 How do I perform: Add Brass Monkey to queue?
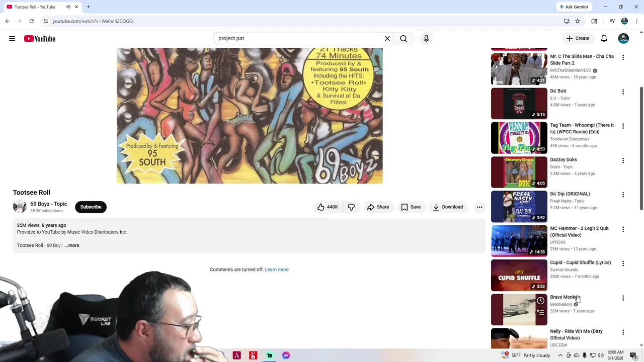pos(540,313)
